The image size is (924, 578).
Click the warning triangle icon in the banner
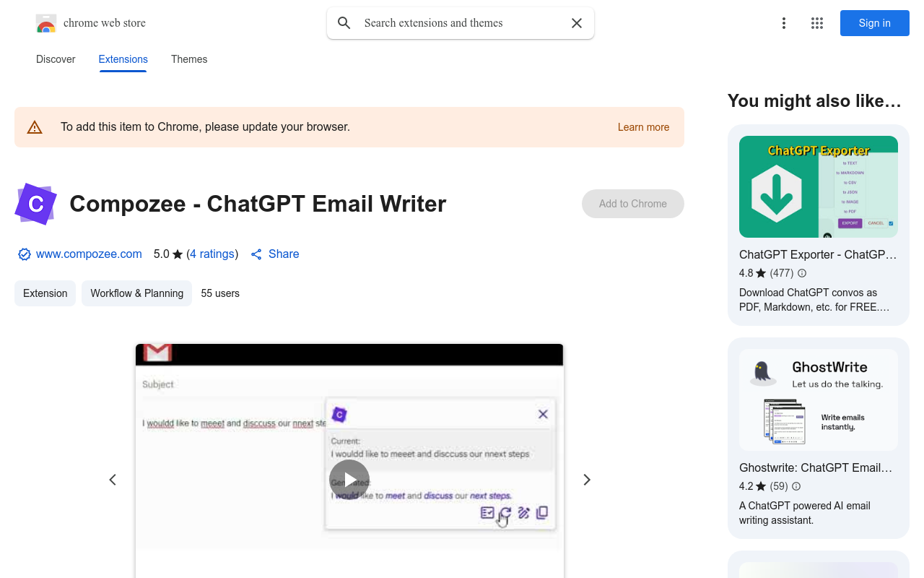click(x=35, y=127)
